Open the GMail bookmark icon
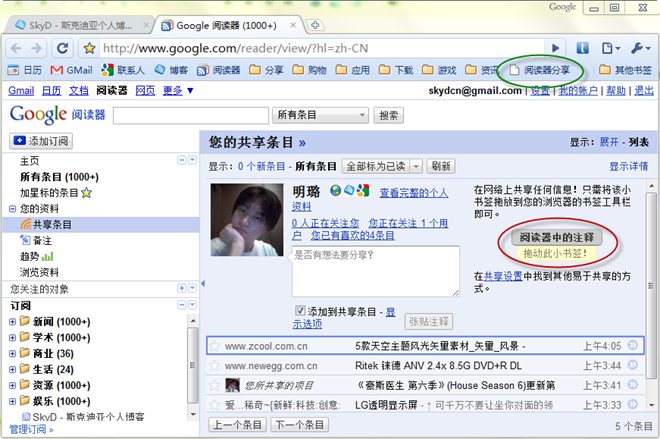Screen dimensions: 660x439 (x=56, y=70)
